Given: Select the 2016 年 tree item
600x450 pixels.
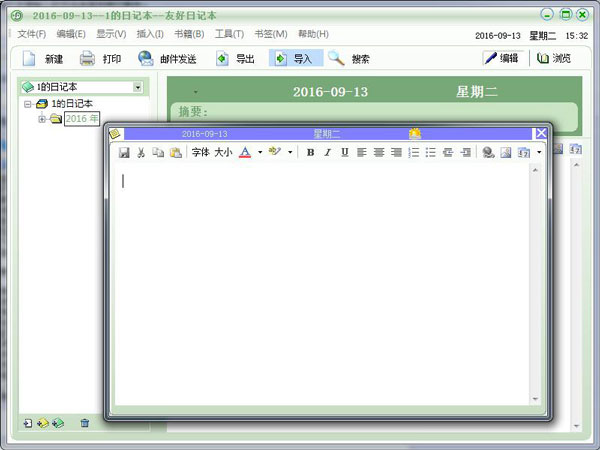Looking at the screenshot, I should pyautogui.click(x=82, y=119).
